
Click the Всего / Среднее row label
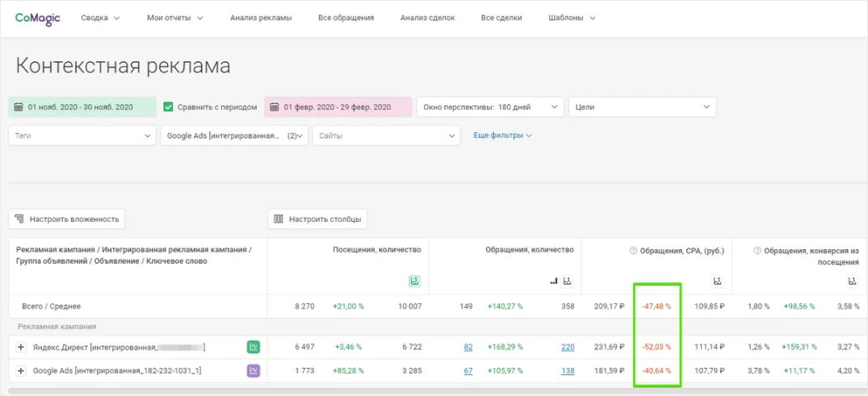(52, 306)
